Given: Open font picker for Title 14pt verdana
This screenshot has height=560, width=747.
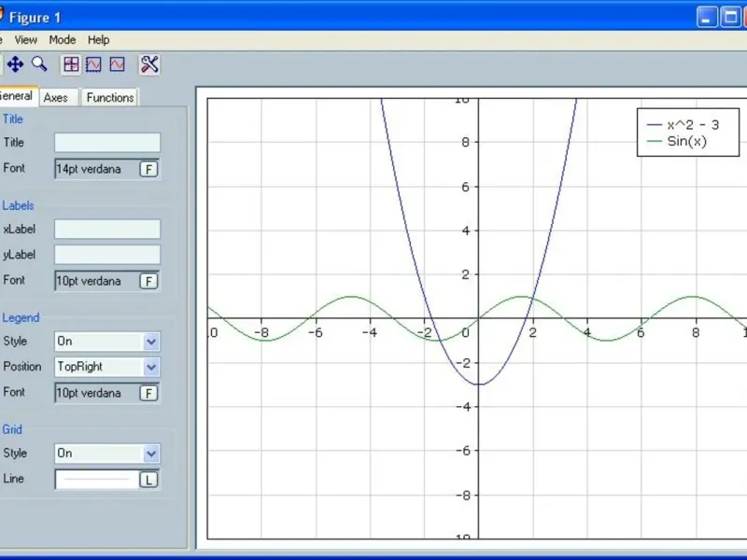Looking at the screenshot, I should [148, 169].
